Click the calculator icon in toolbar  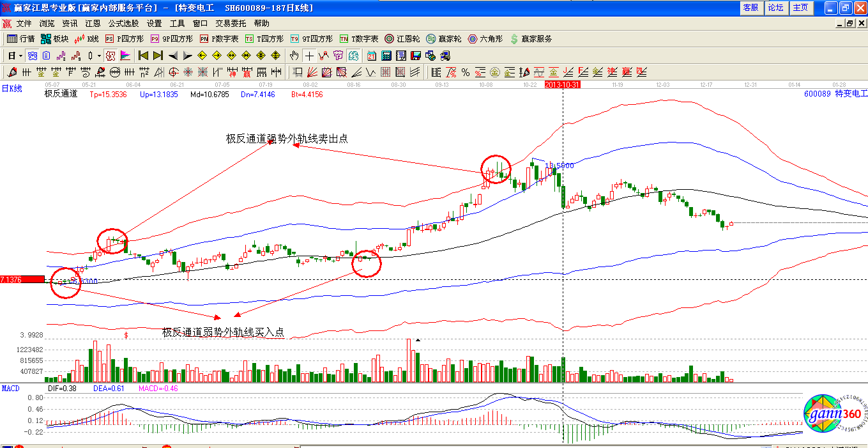(386, 56)
